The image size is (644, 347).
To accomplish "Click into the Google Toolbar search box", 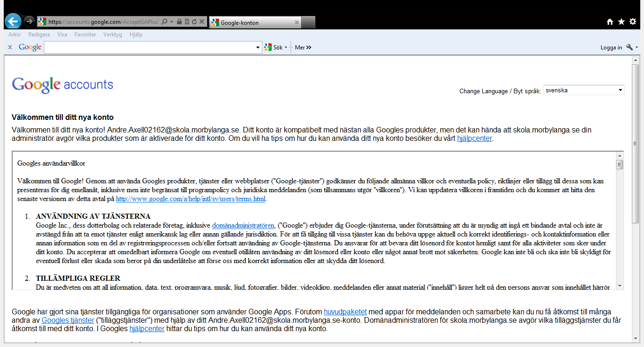I will 150,47.
